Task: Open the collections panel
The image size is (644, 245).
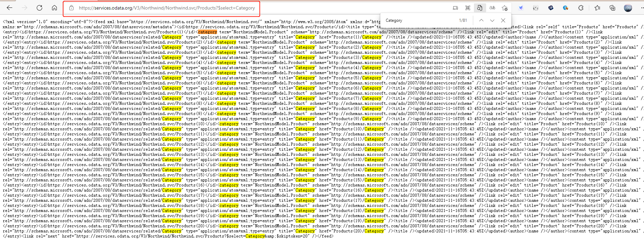Action: 612,8
